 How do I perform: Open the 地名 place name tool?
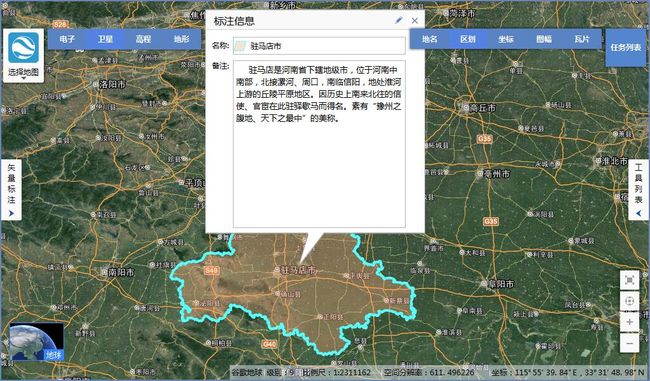coord(429,39)
